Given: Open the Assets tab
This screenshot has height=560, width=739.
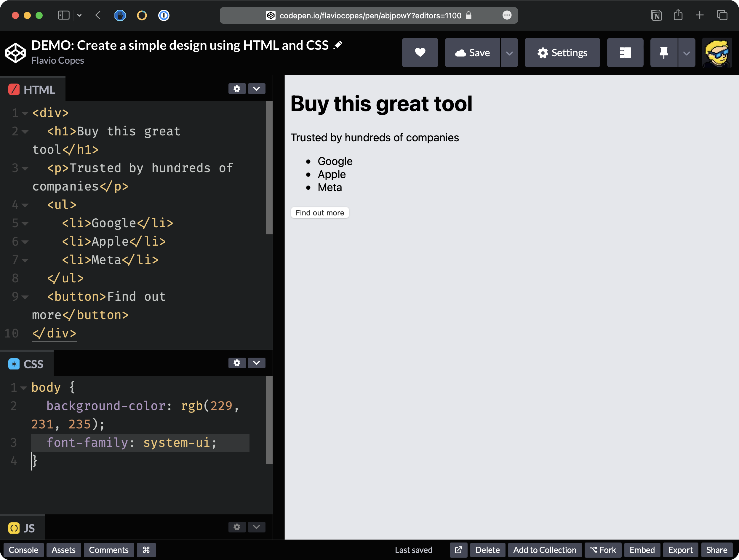Looking at the screenshot, I should click(x=63, y=550).
